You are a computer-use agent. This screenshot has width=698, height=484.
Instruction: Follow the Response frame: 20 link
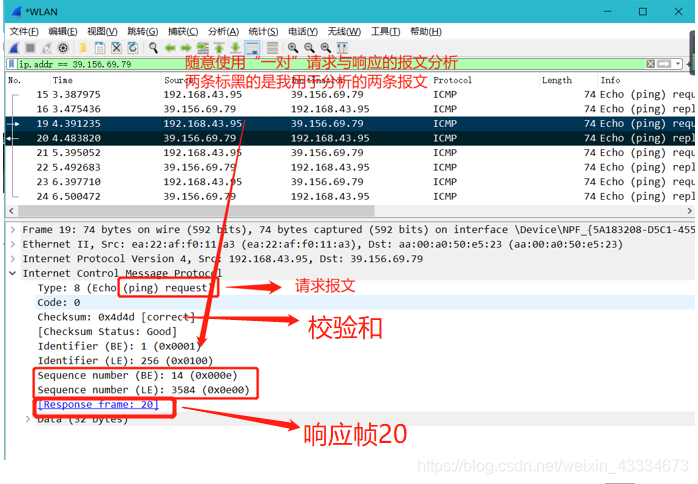click(x=98, y=405)
